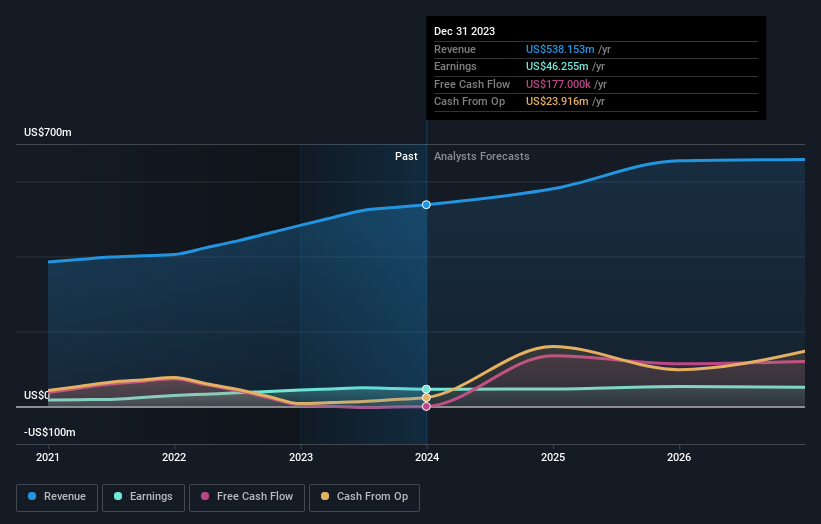Toggle the Free Cash Flow legend button
Image resolution: width=821 pixels, height=524 pixels.
click(247, 497)
